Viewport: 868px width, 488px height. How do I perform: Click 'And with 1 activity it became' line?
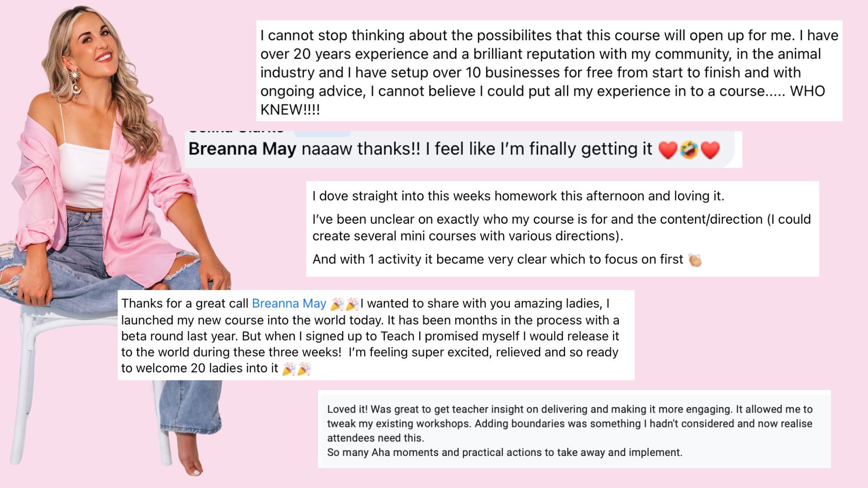[x=497, y=259]
